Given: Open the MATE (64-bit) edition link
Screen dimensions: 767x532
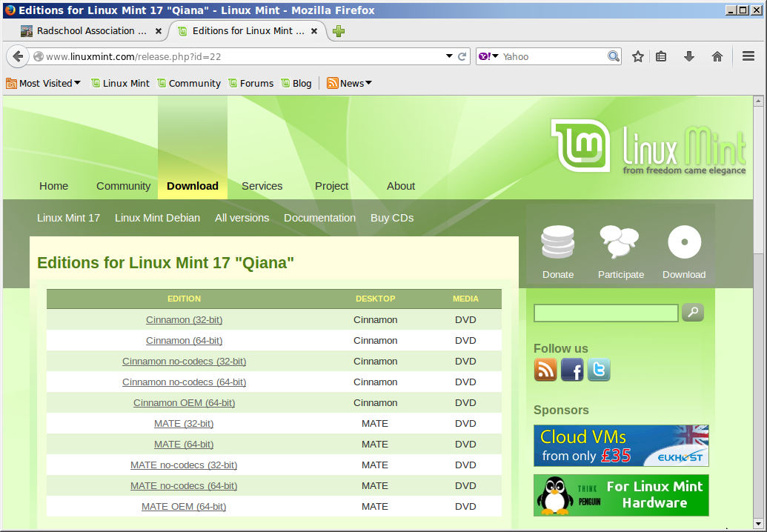Looking at the screenshot, I should click(x=184, y=445).
